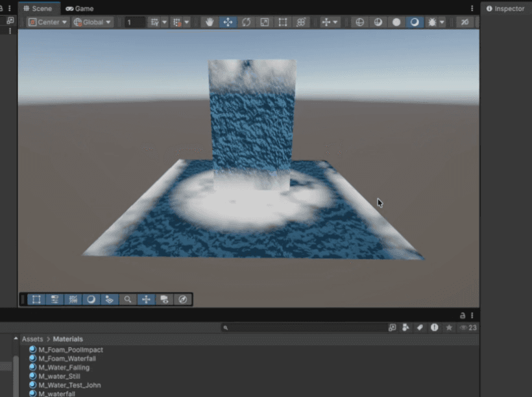
Task: Select M_Water_Test_John material
Action: tap(65, 385)
